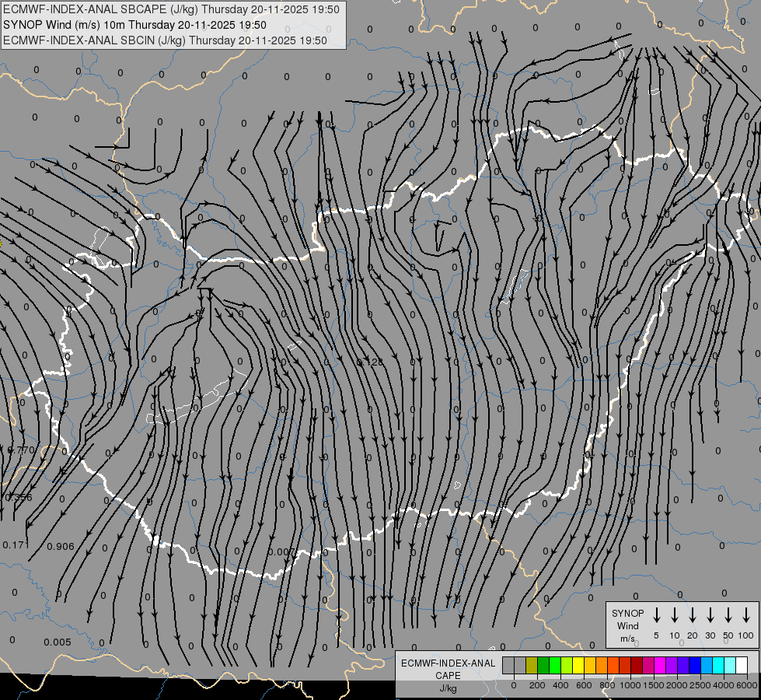Click the 1000 tick label in CAPE legend

click(630, 685)
